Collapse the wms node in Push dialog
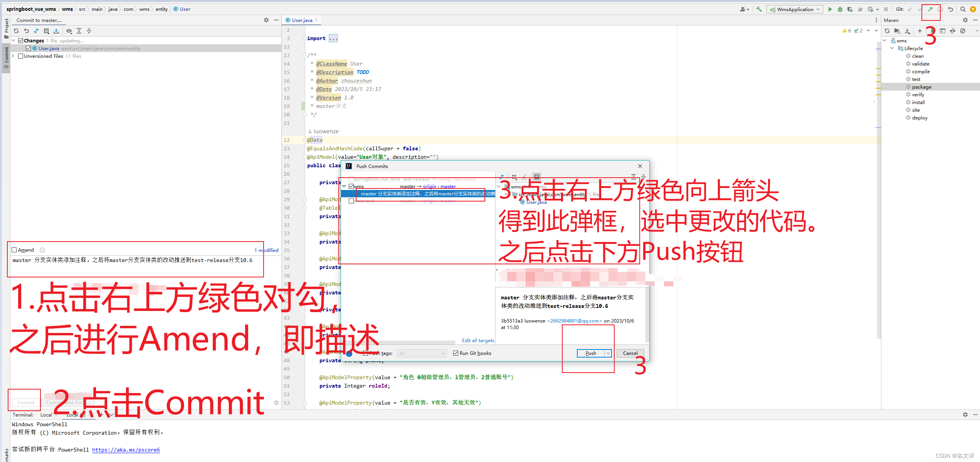980x462 pixels. tap(344, 186)
